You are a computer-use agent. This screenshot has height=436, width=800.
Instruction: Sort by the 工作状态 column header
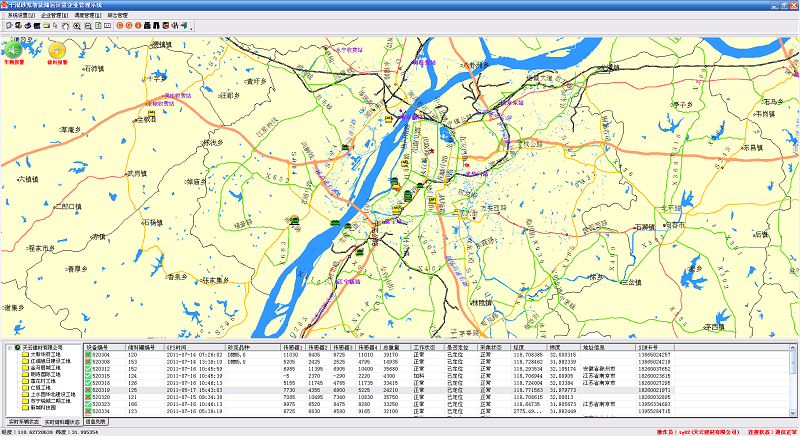coord(428,347)
